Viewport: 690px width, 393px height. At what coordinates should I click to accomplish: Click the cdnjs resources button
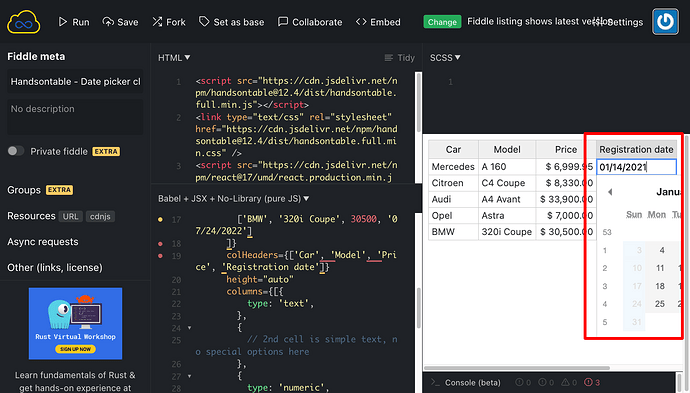pos(100,217)
